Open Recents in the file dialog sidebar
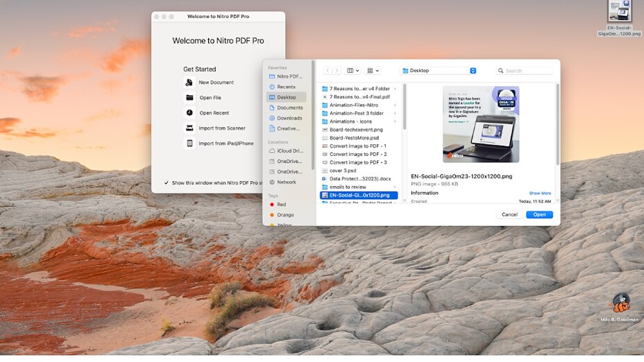Viewport: 644px width, 362px height. [x=286, y=87]
